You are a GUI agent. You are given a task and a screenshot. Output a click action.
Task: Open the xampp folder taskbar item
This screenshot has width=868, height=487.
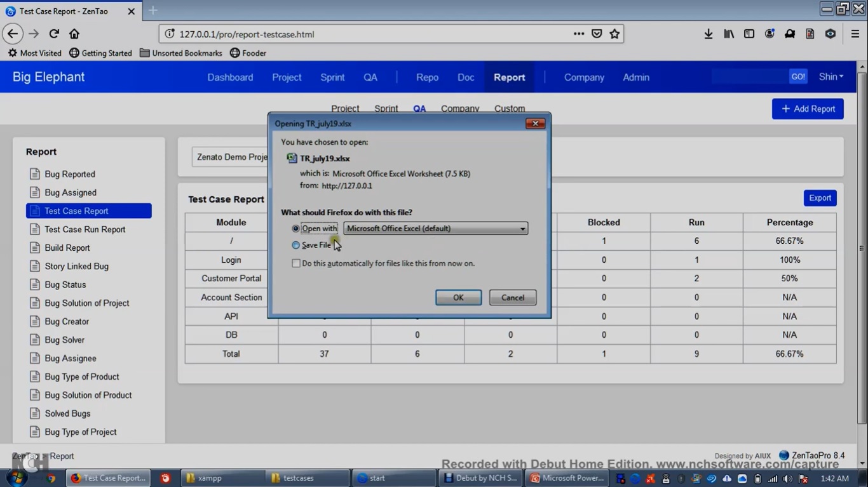221,478
